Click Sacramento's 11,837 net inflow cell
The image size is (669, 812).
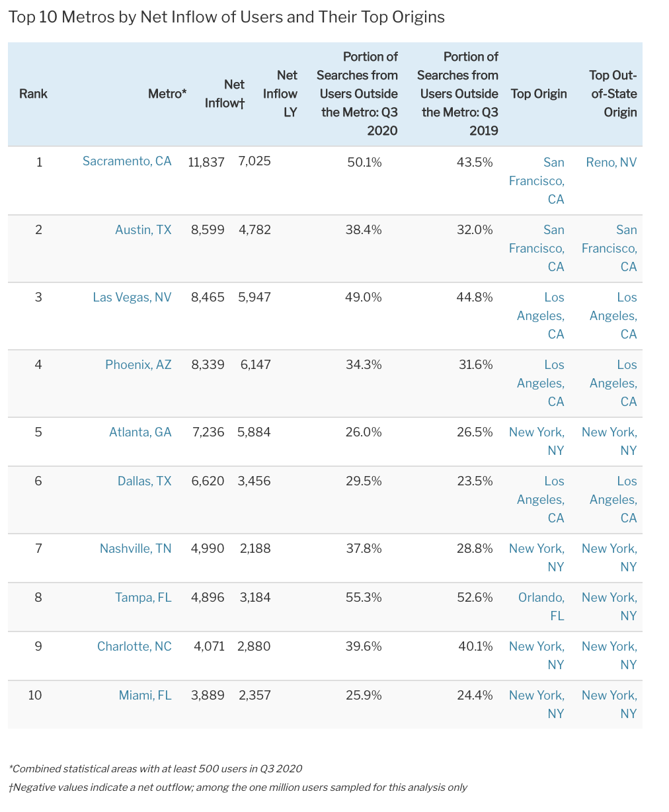pyautogui.click(x=206, y=163)
